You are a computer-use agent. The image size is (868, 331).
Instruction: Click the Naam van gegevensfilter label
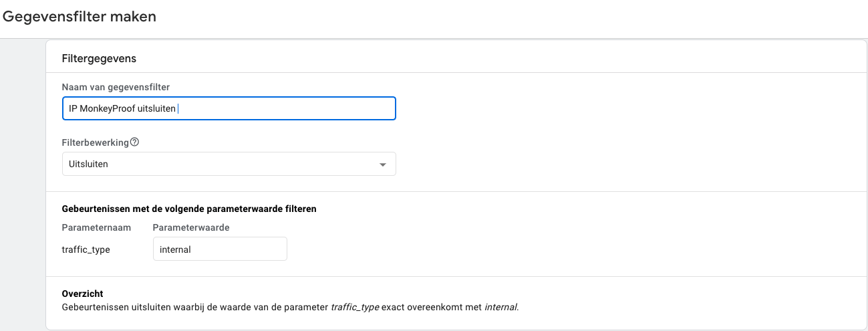click(x=116, y=87)
